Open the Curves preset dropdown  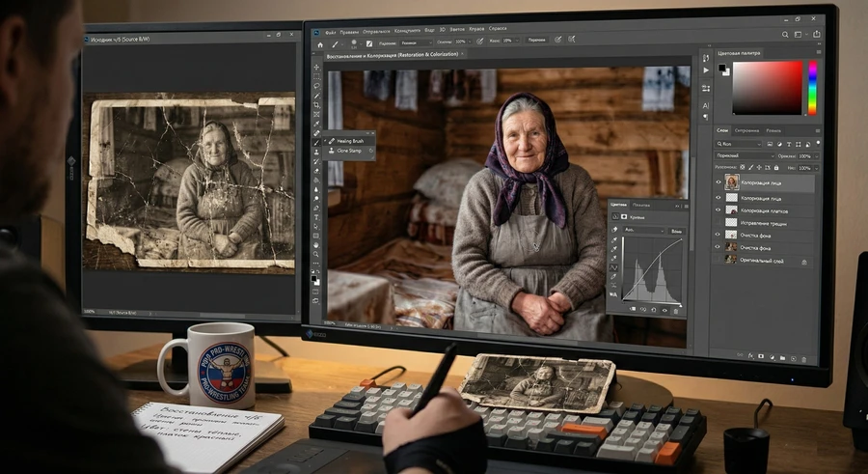coord(644,230)
